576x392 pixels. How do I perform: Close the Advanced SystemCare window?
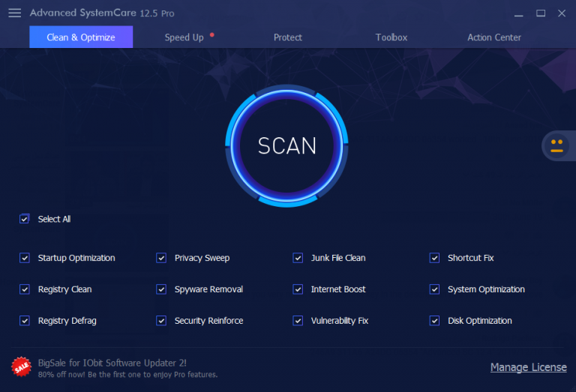coord(562,13)
